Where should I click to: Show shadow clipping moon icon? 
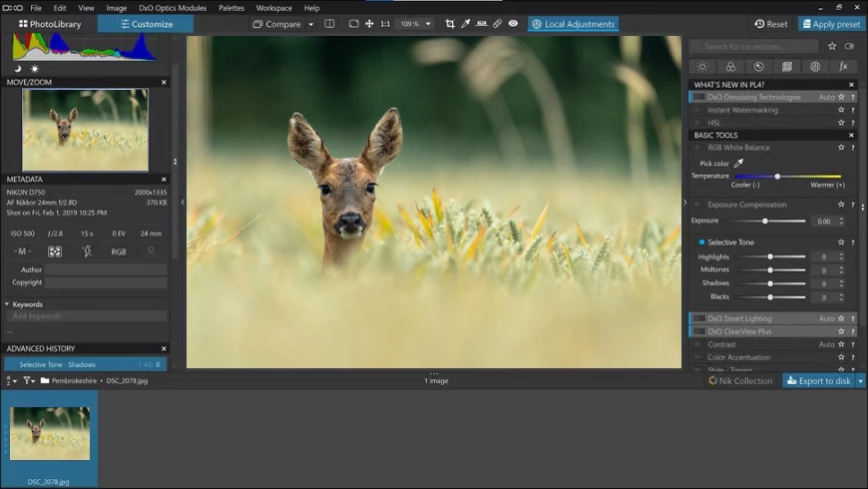coord(18,69)
